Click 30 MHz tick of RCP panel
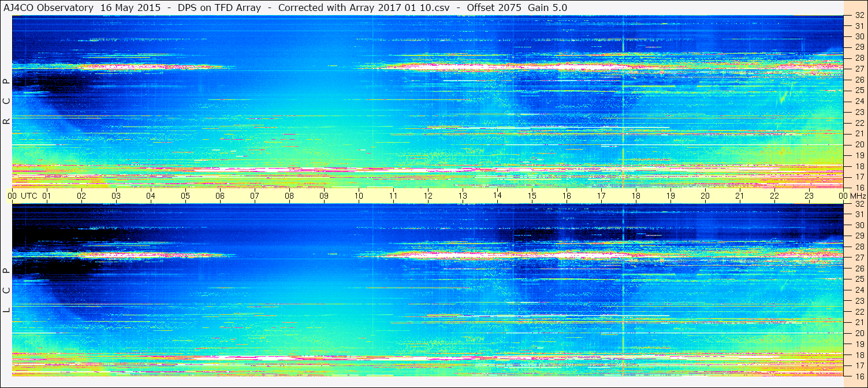This screenshot has width=868, height=388. click(859, 36)
